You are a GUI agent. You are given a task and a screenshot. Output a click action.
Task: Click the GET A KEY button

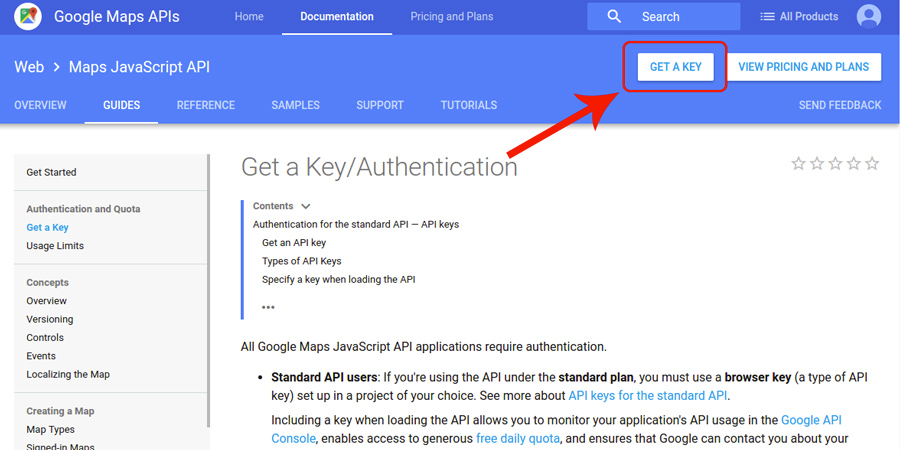point(676,67)
